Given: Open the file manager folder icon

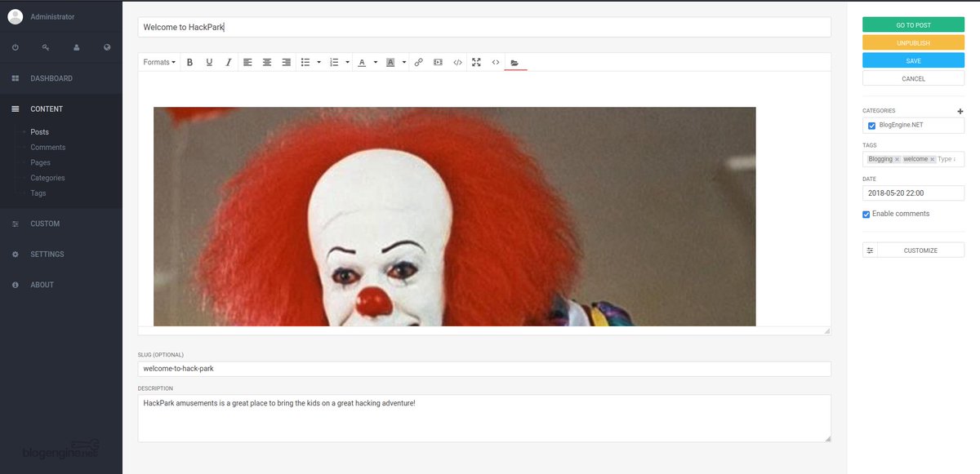Looking at the screenshot, I should [x=515, y=62].
